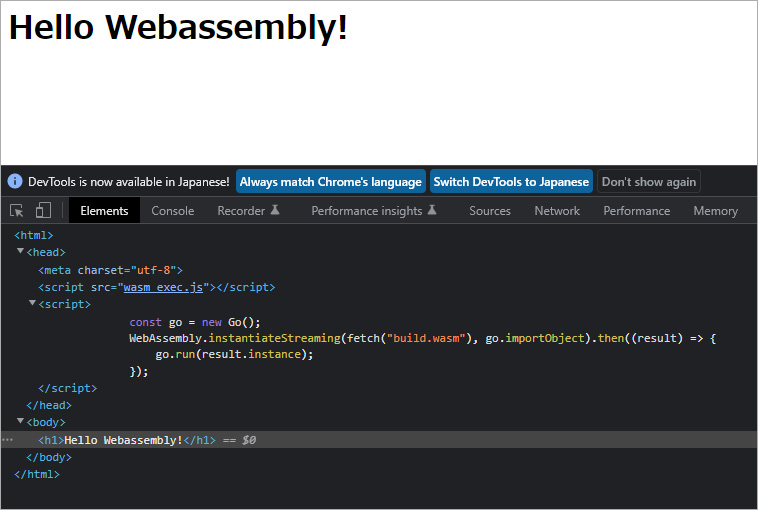Go to the Performance tab
Image resolution: width=758 pixels, height=510 pixels.
click(x=637, y=211)
